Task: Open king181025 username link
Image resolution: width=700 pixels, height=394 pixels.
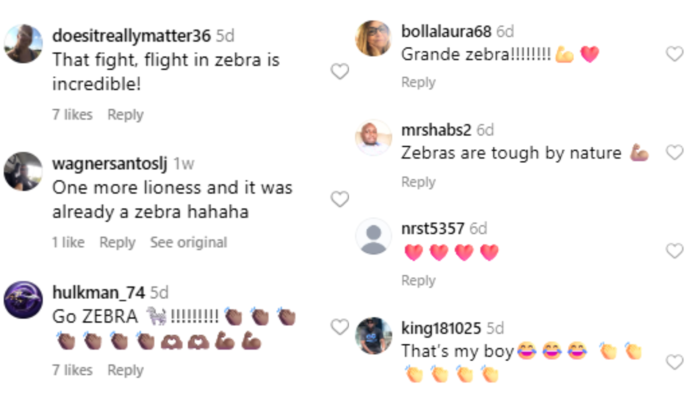Action: coord(441,328)
